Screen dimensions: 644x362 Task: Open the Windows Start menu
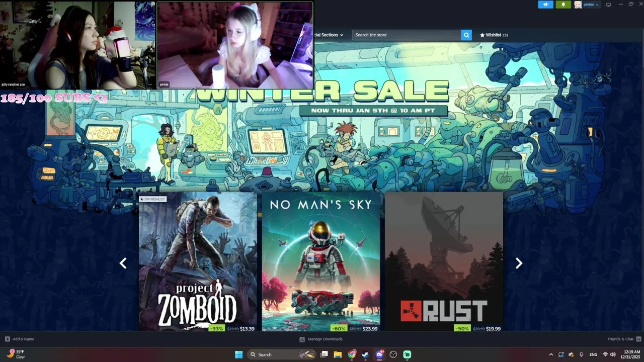[x=238, y=354]
